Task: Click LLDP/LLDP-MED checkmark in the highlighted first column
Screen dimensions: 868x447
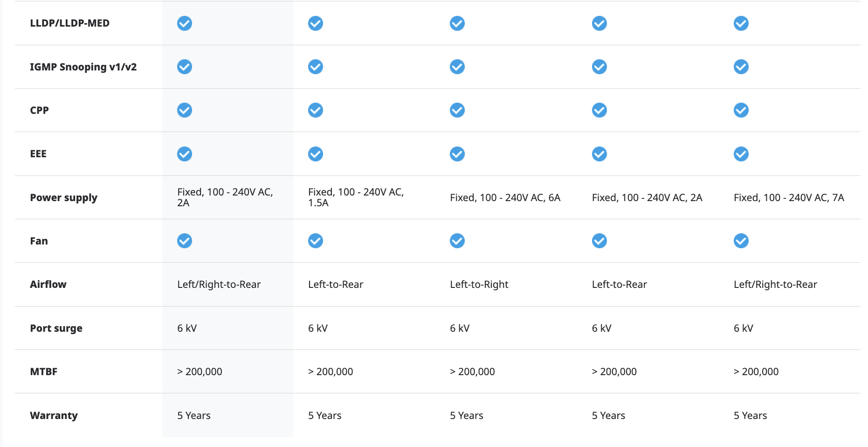Action: [x=185, y=23]
